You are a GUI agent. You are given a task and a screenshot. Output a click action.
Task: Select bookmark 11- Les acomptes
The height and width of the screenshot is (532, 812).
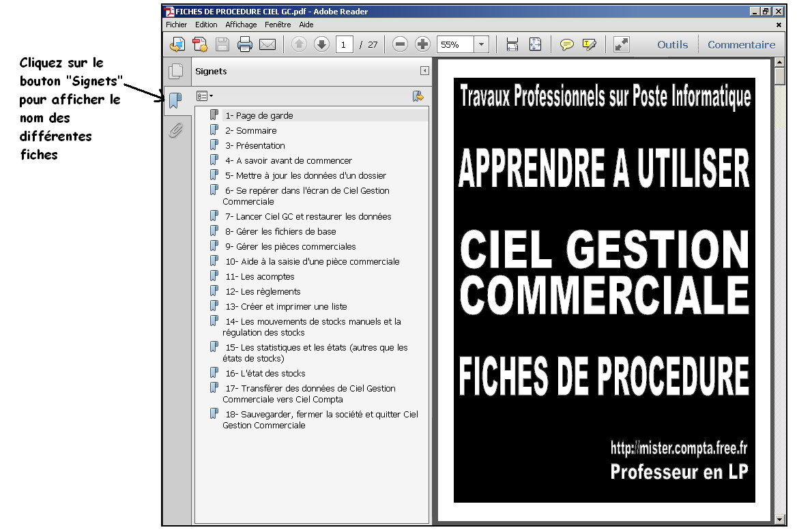point(259,276)
